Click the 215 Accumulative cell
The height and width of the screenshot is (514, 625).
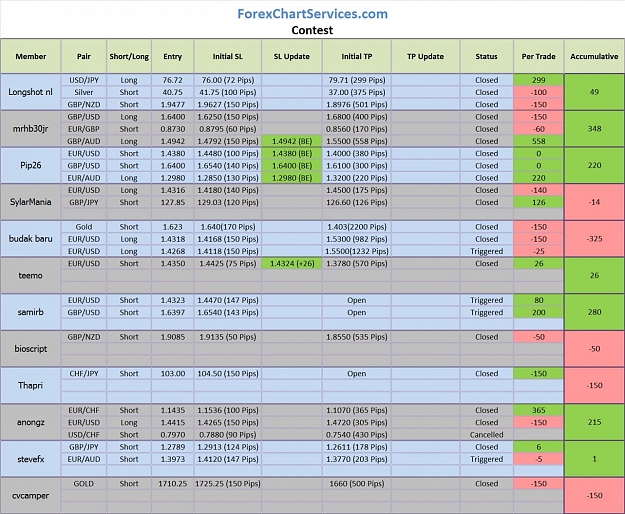pyautogui.click(x=594, y=422)
